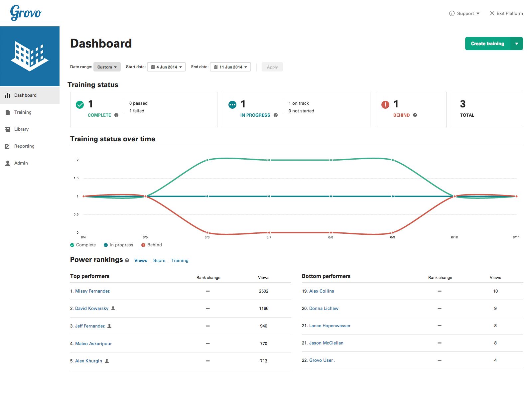The height and width of the screenshot is (399, 532).
Task: Switch Power rankings to Score view
Action: pos(159,260)
